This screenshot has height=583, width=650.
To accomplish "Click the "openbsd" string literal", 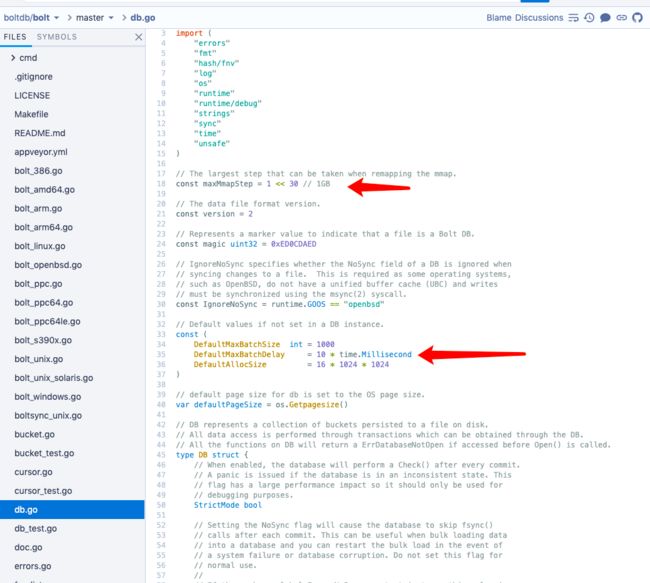I will pos(364,304).
